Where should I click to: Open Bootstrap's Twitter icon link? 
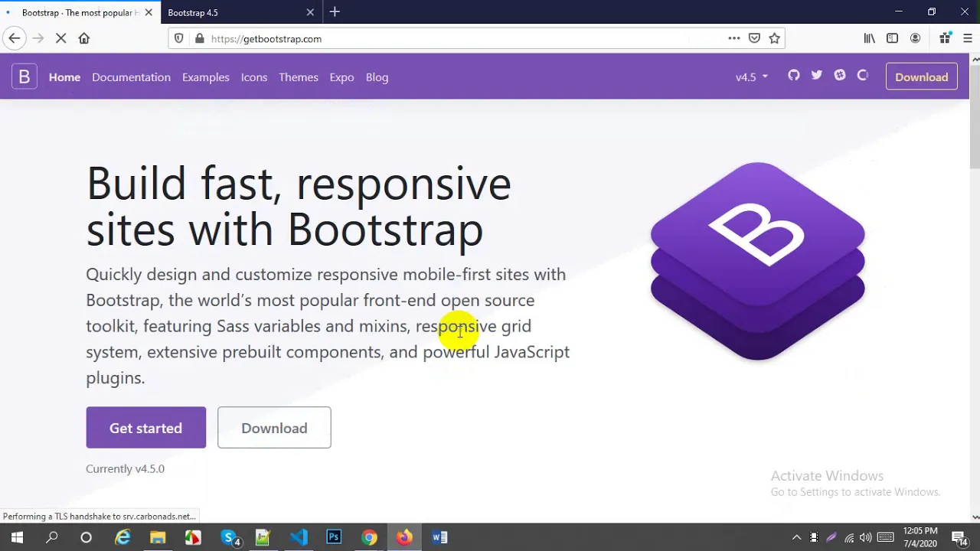817,75
